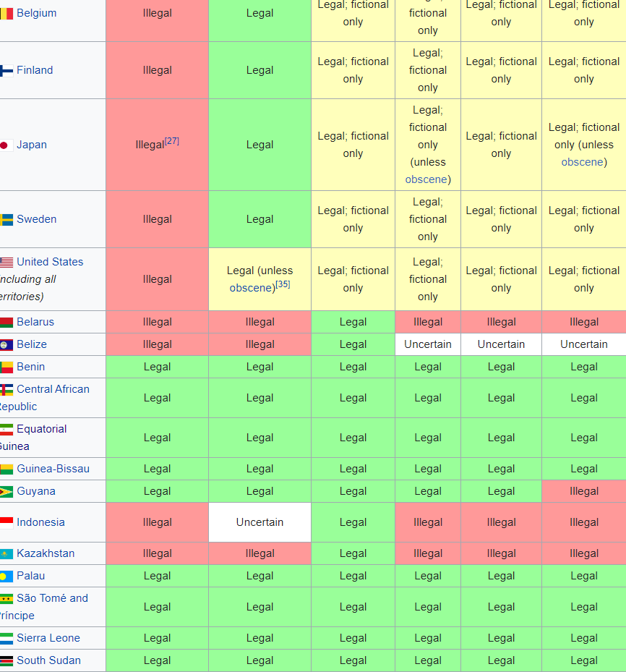Go to the Indonesia article link
The image size is (626, 672).
coord(40,522)
